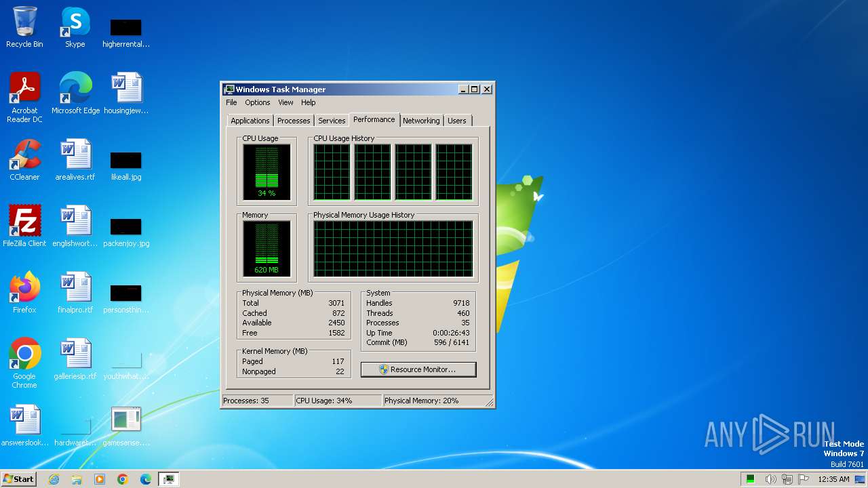Minimize the Windows Task Manager window
The image size is (868, 488).
click(463, 89)
